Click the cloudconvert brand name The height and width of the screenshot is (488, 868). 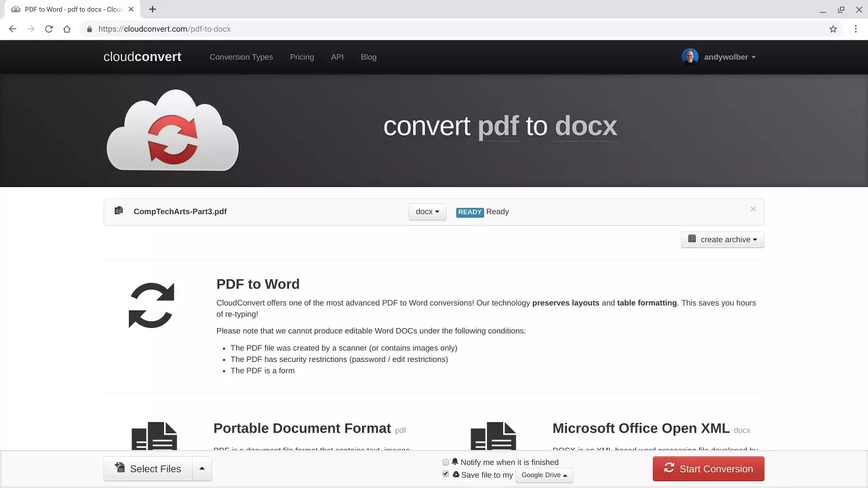point(142,57)
